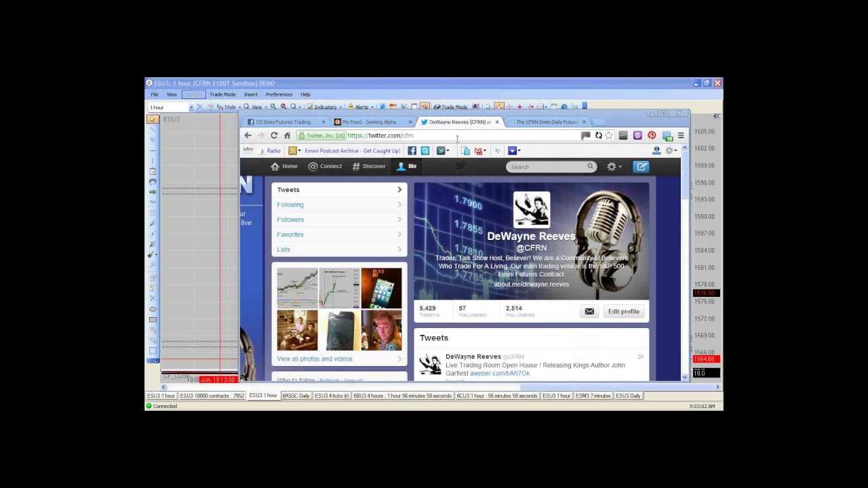868x488 pixels.
Task: Open the Alerts dropdown
Action: (361, 107)
